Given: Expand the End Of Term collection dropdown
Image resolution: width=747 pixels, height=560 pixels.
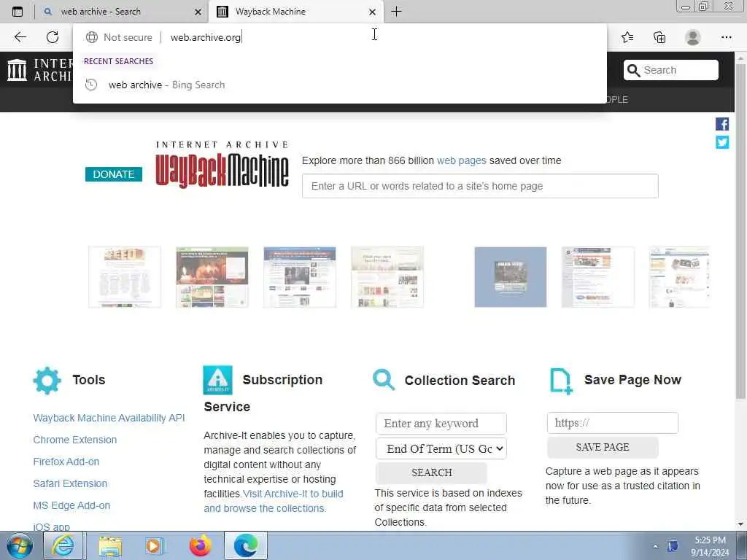Looking at the screenshot, I should [441, 448].
